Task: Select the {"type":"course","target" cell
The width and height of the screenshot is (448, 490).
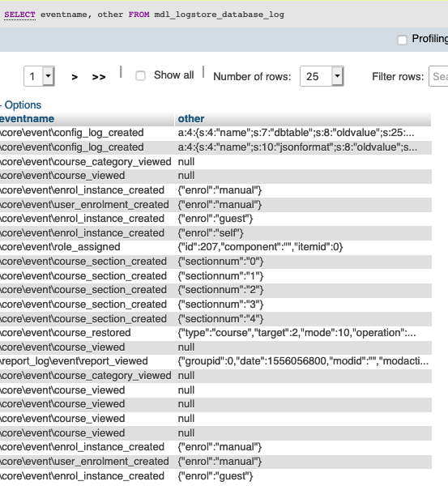Action: (x=303, y=333)
